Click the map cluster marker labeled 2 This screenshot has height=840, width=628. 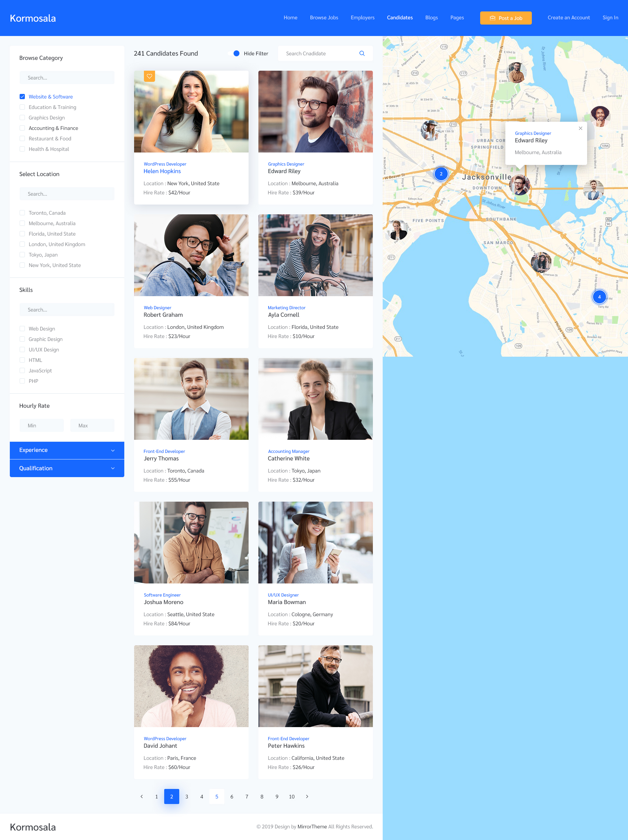441,174
